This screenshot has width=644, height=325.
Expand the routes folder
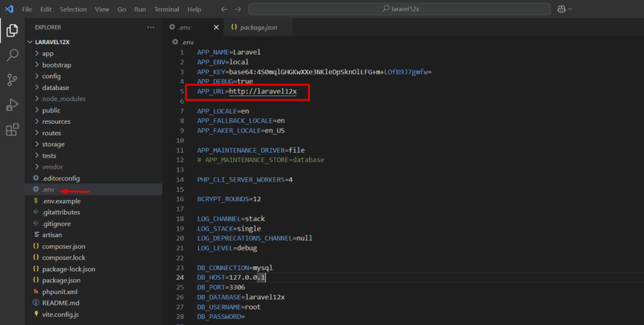pyautogui.click(x=52, y=133)
